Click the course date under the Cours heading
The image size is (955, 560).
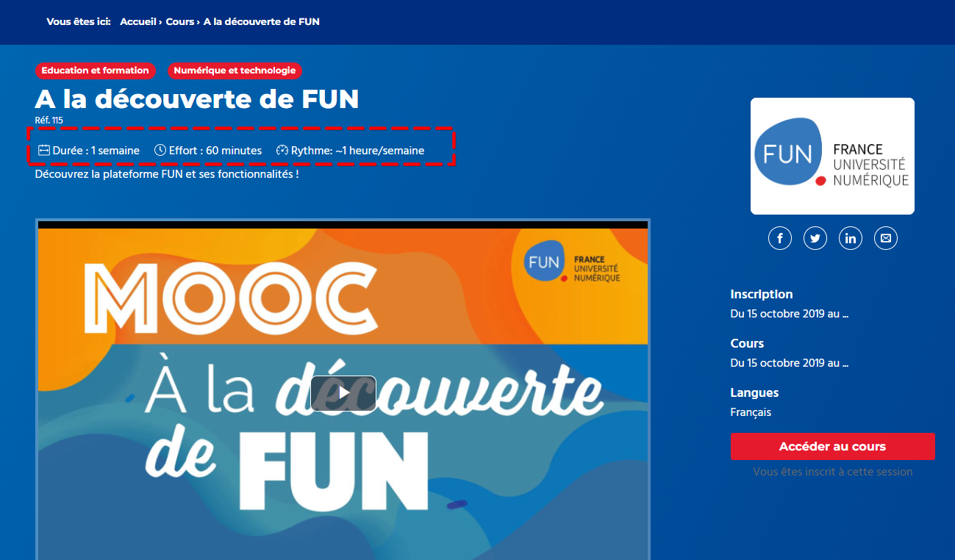(x=790, y=363)
